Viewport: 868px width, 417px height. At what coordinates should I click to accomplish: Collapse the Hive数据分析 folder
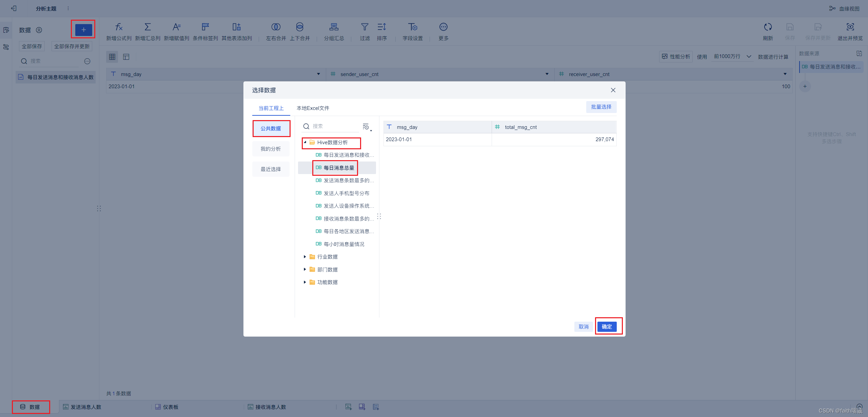(x=305, y=143)
